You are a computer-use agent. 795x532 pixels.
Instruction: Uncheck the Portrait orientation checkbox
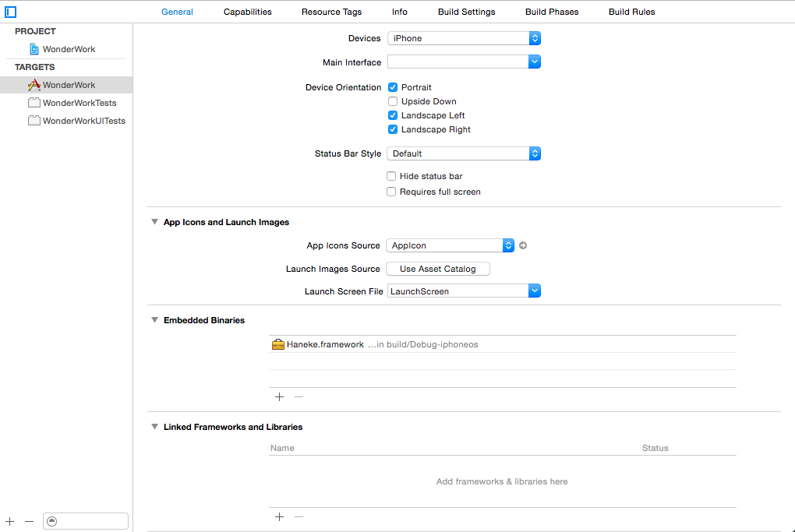click(x=393, y=87)
